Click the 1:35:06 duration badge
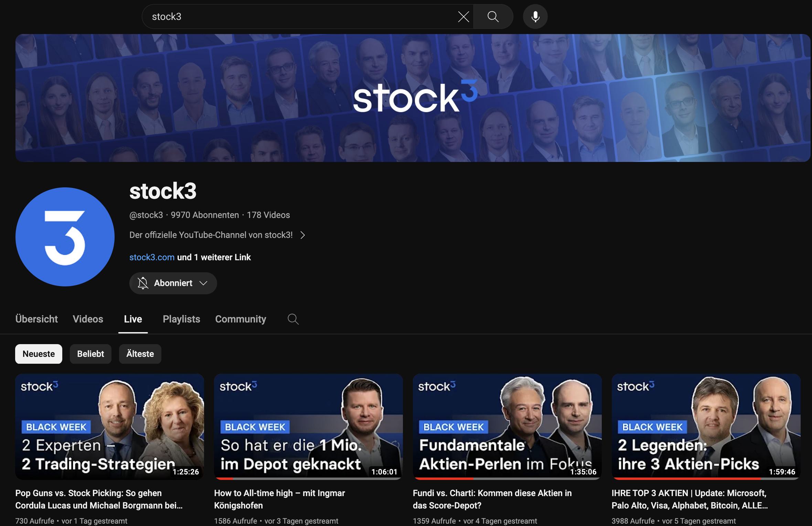The image size is (812, 526). coord(583,472)
